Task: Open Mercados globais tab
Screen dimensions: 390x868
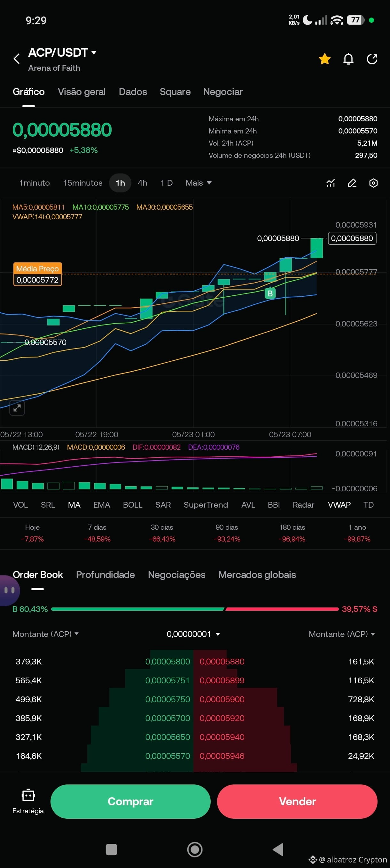Action: (257, 575)
